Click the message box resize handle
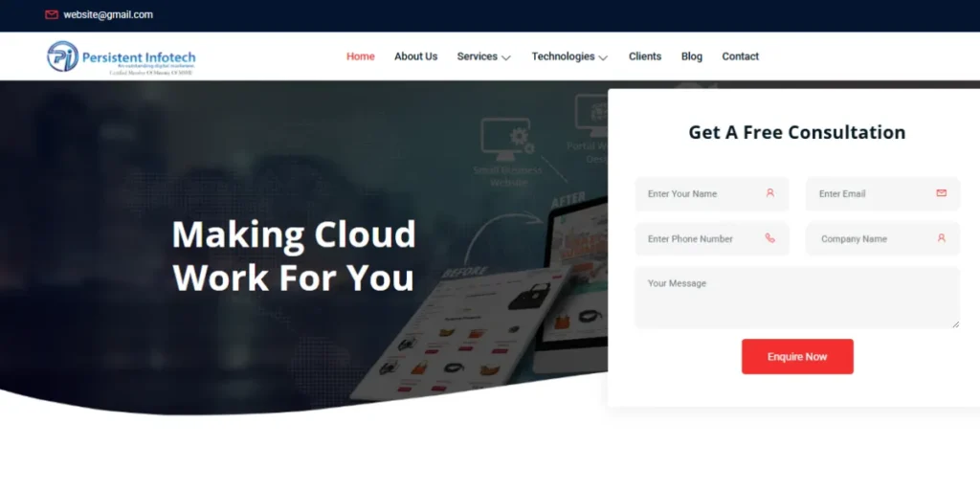This screenshot has width=980, height=490. pos(956,323)
